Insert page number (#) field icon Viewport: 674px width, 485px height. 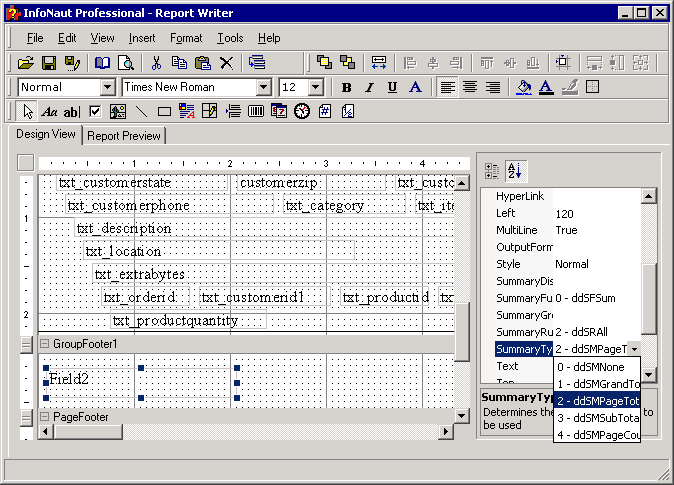coord(325,111)
